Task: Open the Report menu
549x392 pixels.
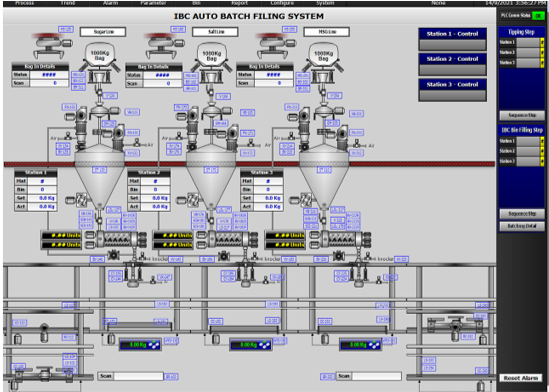Action: (239, 3)
